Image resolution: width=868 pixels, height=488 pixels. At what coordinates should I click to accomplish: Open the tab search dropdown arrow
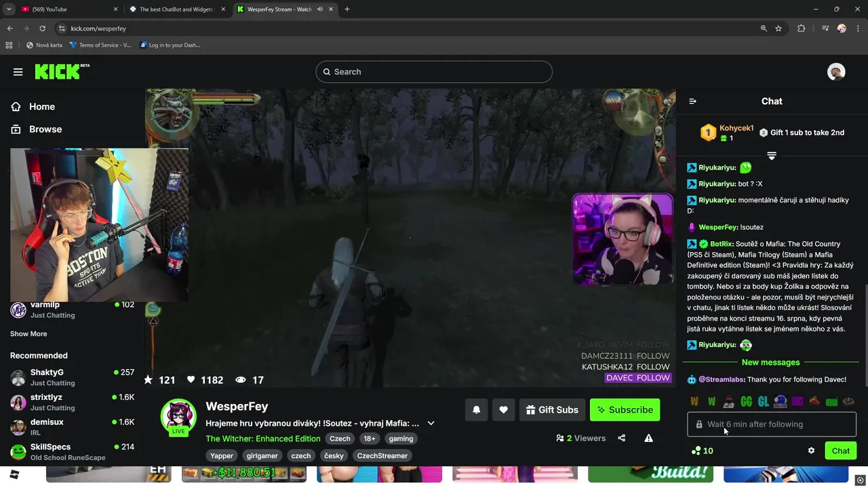pyautogui.click(x=9, y=9)
